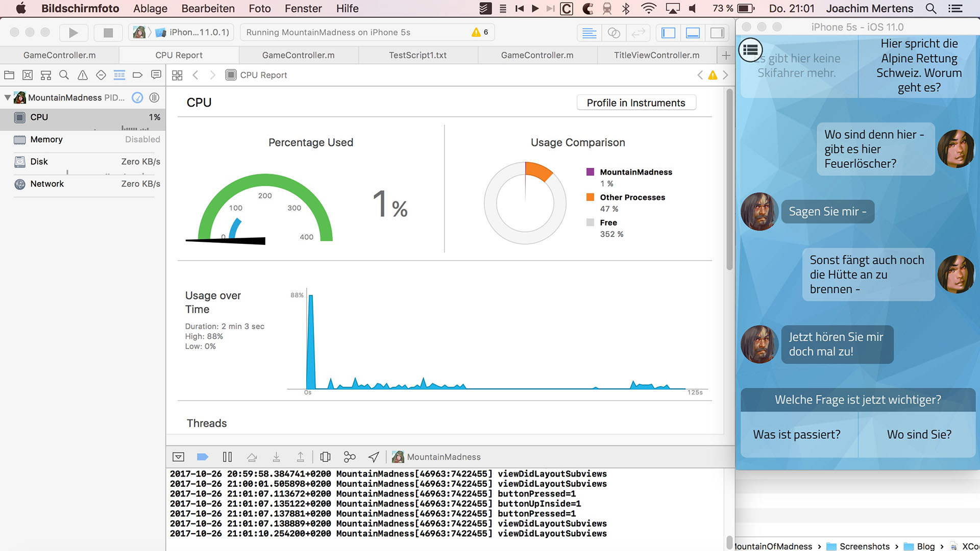Collapse the MountainMadness process tree
Viewport: 980px width, 551px height.
pyautogui.click(x=8, y=97)
